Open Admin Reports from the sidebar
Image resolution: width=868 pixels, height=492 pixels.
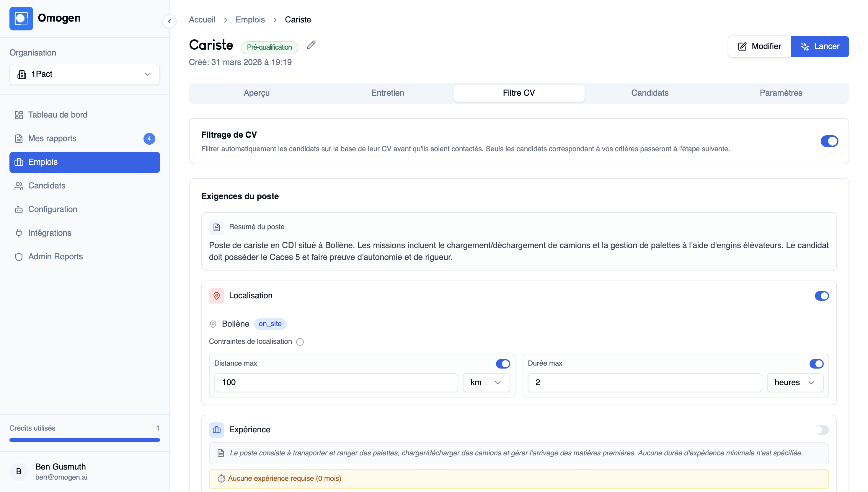pos(56,256)
